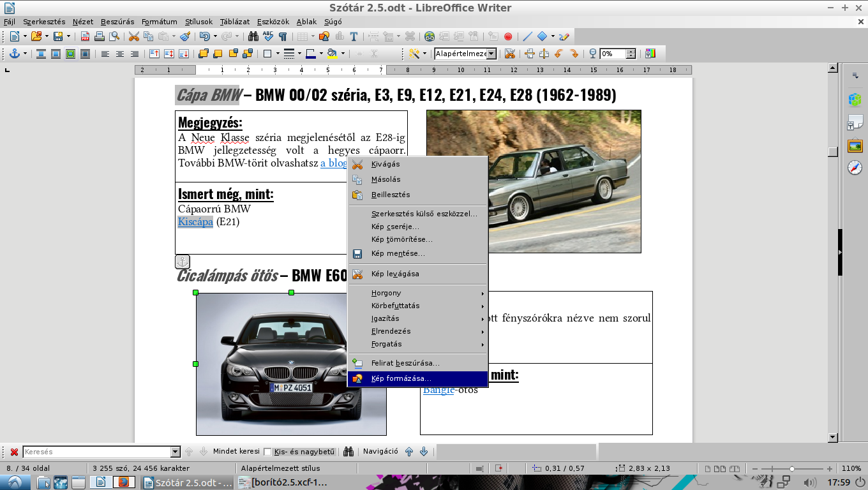Click the Keresés search input field
The image size is (868, 490).
(97, 452)
